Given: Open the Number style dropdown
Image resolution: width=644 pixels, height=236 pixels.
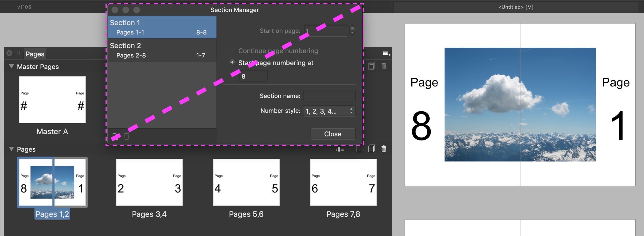Looking at the screenshot, I should pyautogui.click(x=329, y=111).
